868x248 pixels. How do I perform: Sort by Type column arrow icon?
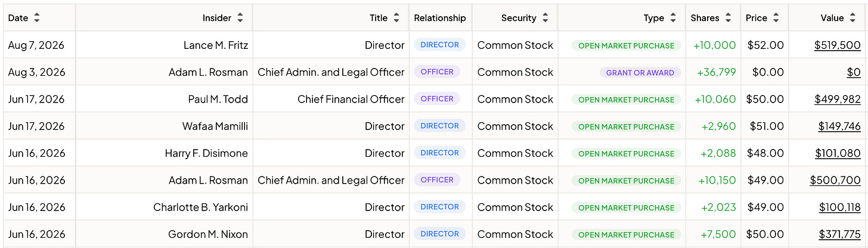coord(673,18)
